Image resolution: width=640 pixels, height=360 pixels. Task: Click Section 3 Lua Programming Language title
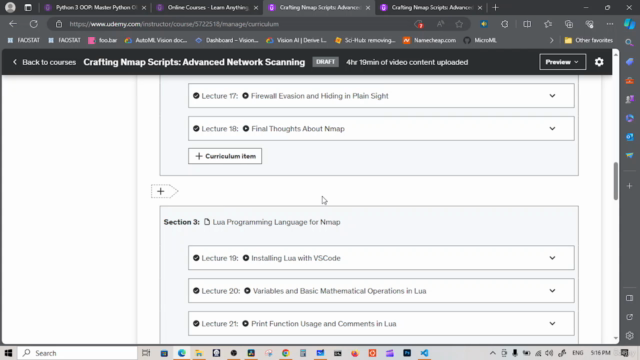tap(276, 222)
